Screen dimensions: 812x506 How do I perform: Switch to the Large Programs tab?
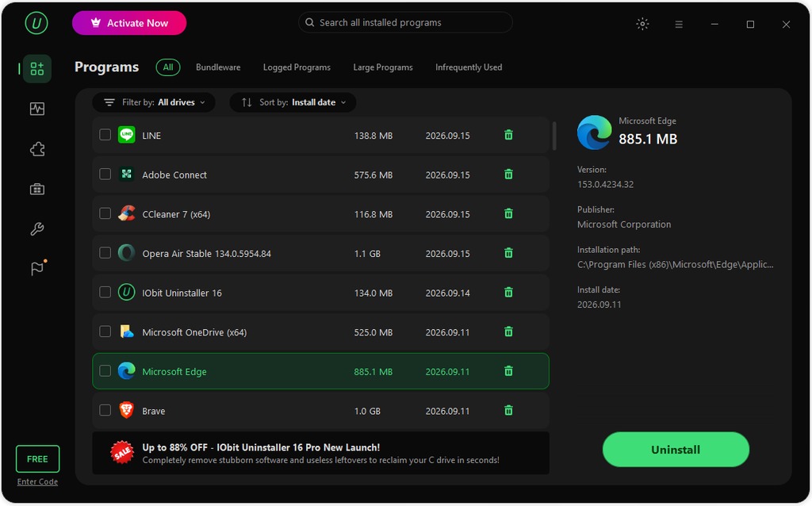click(383, 67)
